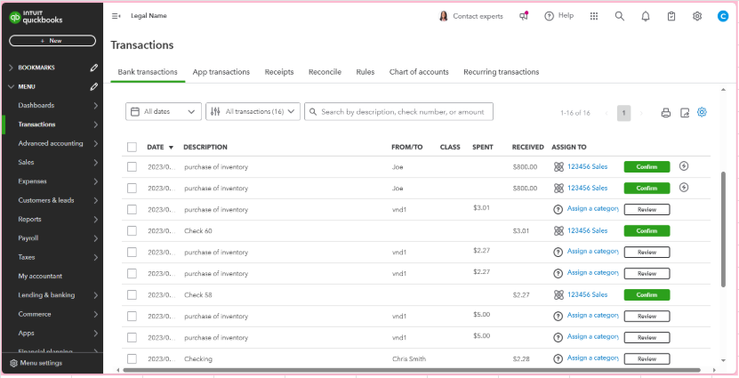Check the Check 60 row checkbox

tap(132, 231)
